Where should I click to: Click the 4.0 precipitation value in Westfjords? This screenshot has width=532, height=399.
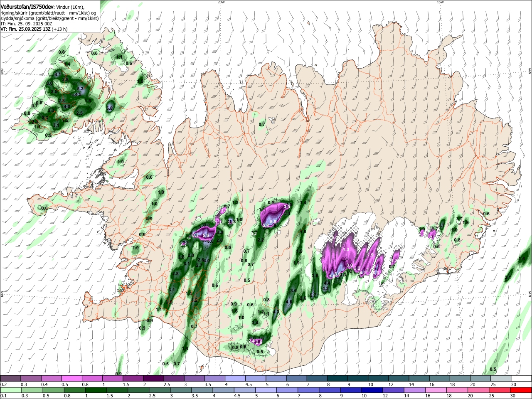pyautogui.click(x=66, y=106)
